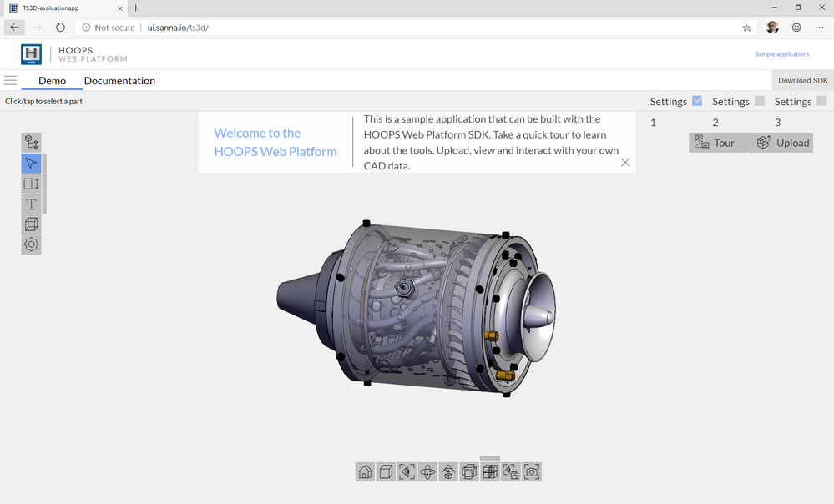Click the eye fit-view icon in bottom toolbar
Image resolution: width=834 pixels, height=504 pixels.
pos(407,471)
